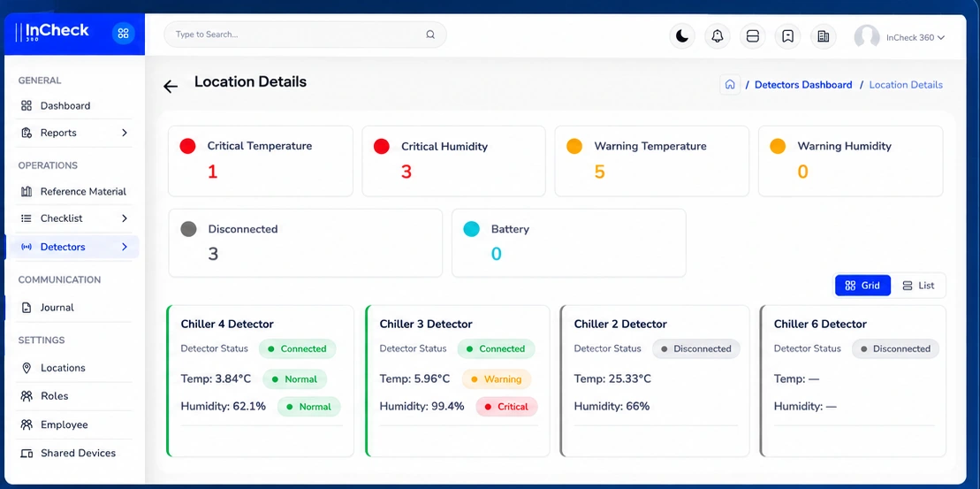This screenshot has height=489, width=980.
Task: Click Temp: 25.33°C on Chiller 2
Action: pos(612,379)
